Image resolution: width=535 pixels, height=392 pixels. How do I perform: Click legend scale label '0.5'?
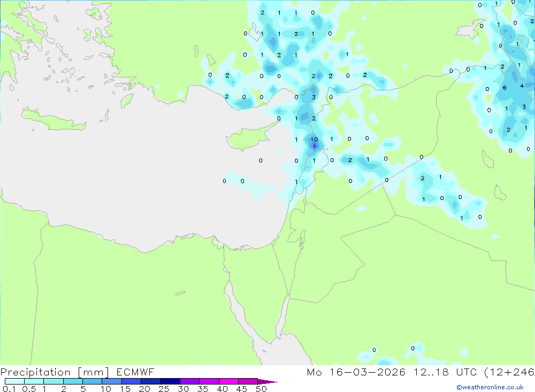29,389
